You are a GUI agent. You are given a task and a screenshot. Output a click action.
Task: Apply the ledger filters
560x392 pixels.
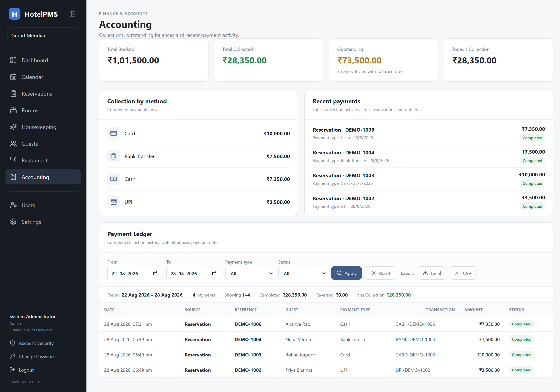tap(346, 273)
